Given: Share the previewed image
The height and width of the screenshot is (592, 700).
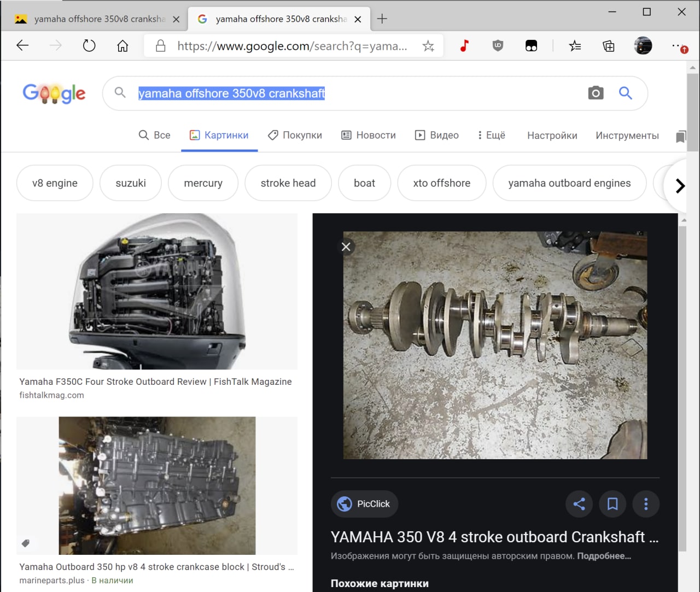Looking at the screenshot, I should (x=579, y=504).
